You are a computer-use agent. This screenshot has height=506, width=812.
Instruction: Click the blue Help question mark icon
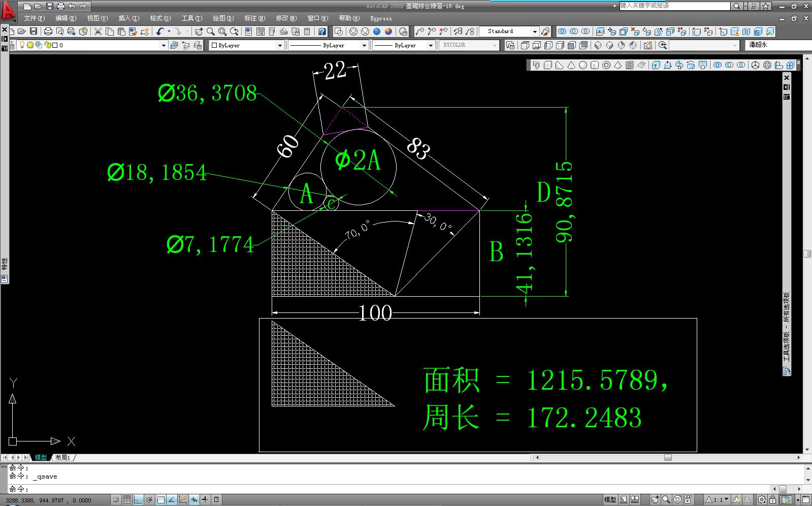[322, 31]
